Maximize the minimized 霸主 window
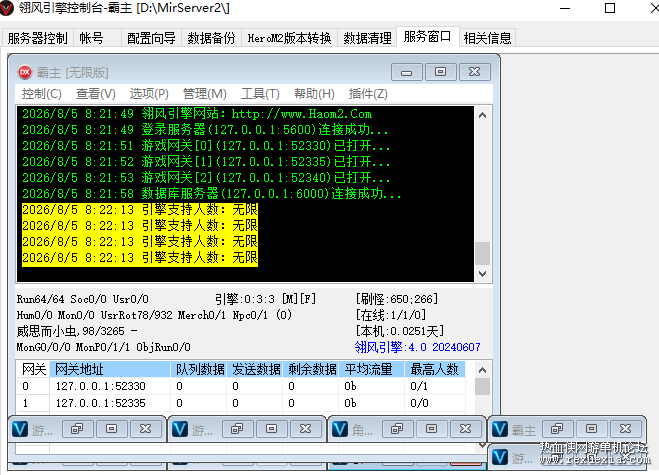659x475 pixels. click(592, 429)
